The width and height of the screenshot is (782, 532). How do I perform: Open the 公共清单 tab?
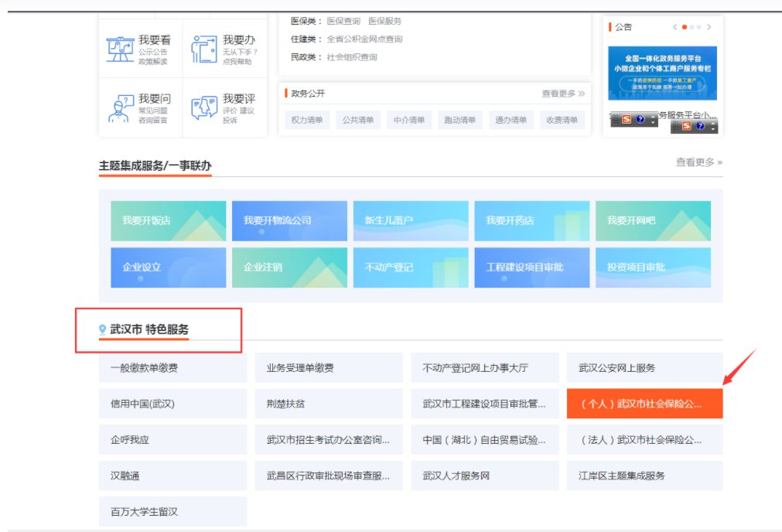click(x=358, y=120)
